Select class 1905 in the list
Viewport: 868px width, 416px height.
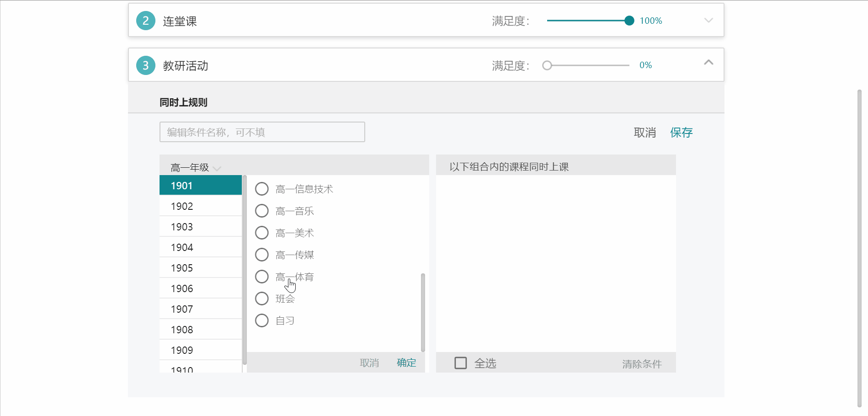point(201,267)
